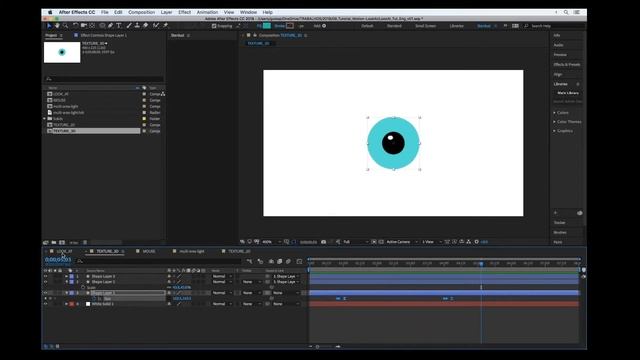Expand White Solid 1 properties triangle
640x360 pixels.
[x=67, y=304]
